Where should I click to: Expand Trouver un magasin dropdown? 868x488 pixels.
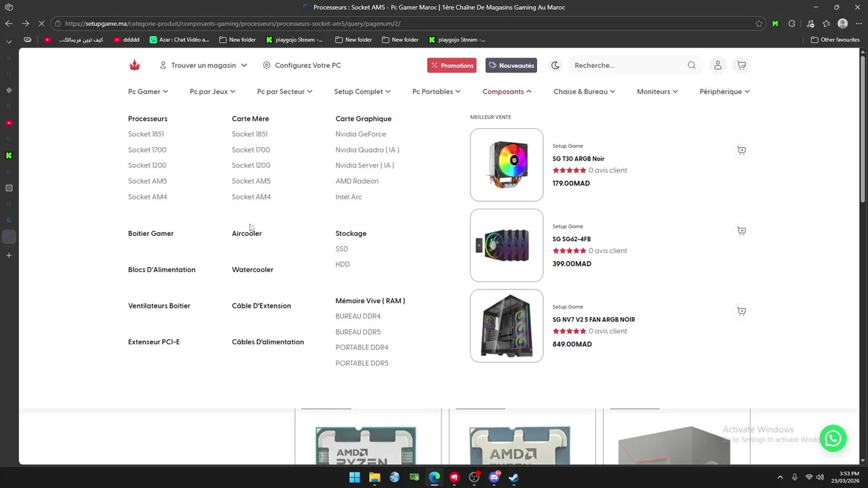(x=203, y=65)
